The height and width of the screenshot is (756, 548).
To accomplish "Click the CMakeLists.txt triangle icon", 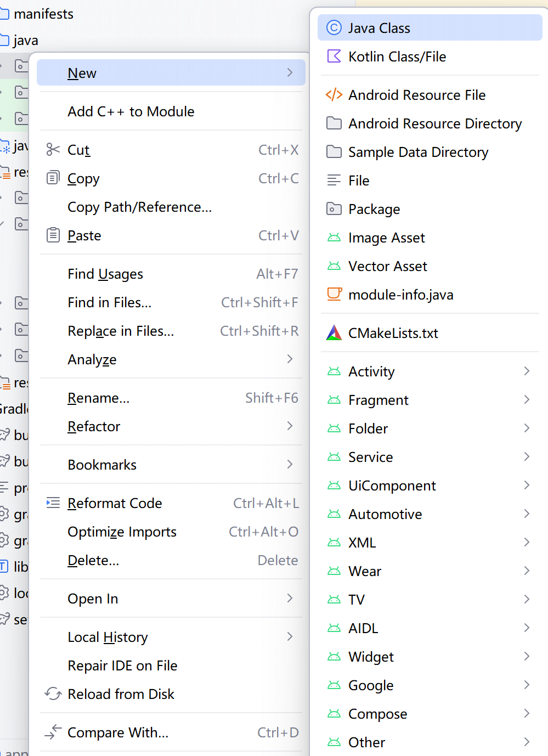I will (334, 333).
